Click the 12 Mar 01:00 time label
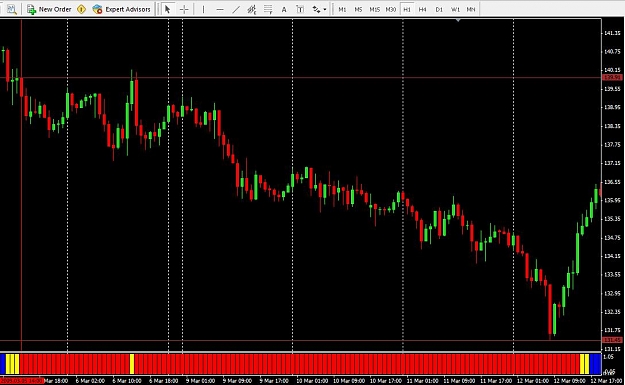The width and height of the screenshot is (625, 385). point(533,381)
